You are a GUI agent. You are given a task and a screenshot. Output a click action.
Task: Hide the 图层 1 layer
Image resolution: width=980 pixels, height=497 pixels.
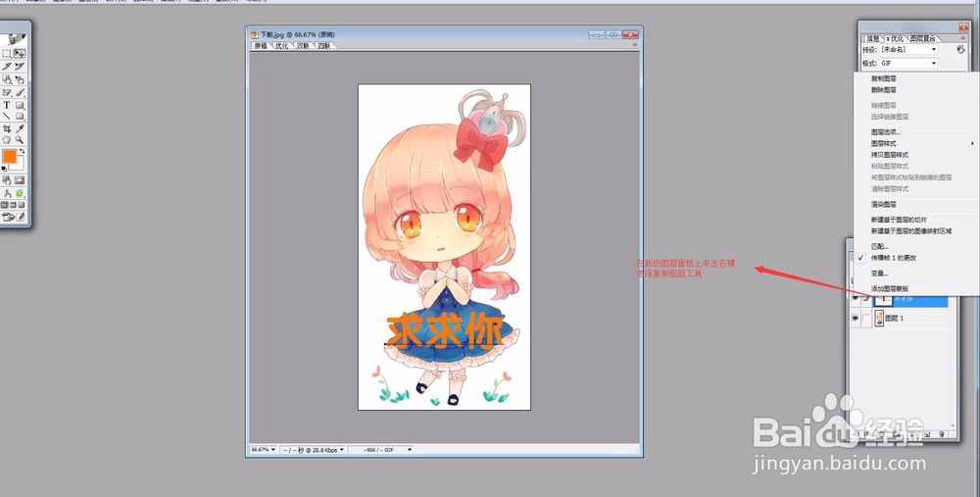(x=855, y=319)
